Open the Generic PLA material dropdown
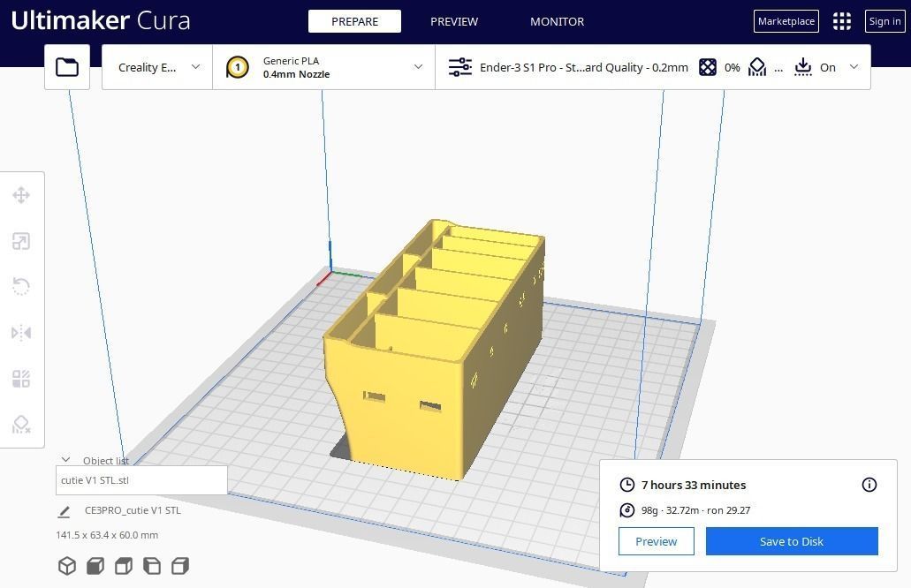 (x=323, y=67)
